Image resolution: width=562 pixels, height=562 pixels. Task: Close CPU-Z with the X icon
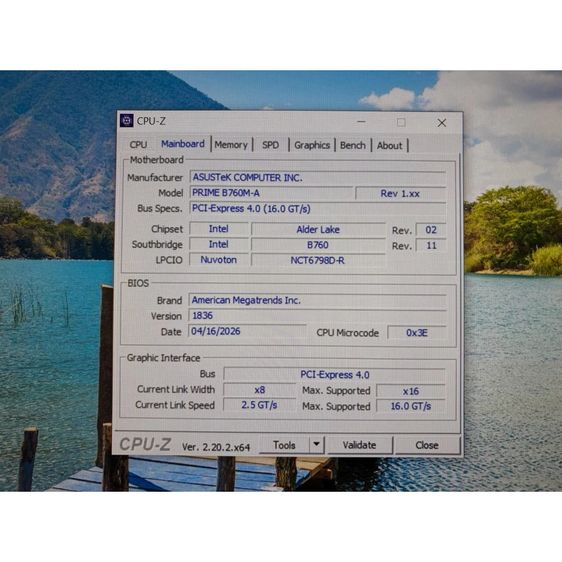(x=442, y=123)
